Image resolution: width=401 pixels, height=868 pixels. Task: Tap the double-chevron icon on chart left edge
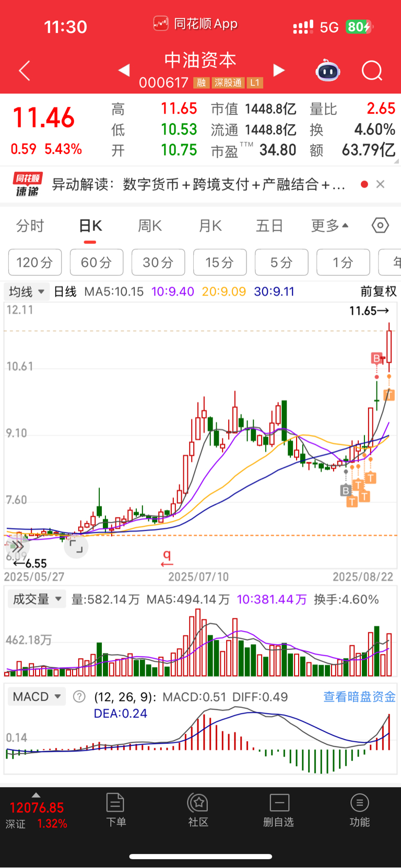pyautogui.click(x=17, y=546)
